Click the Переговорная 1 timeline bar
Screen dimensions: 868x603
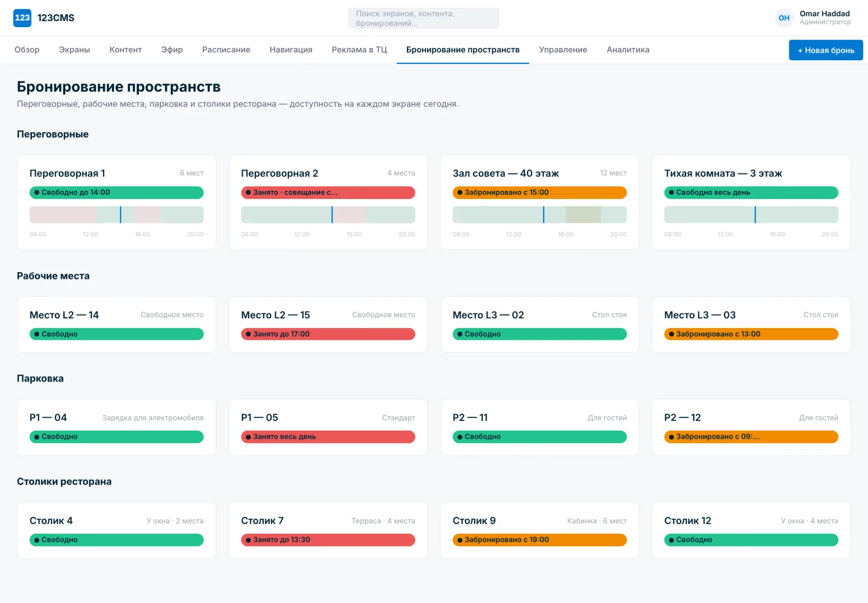click(x=117, y=215)
